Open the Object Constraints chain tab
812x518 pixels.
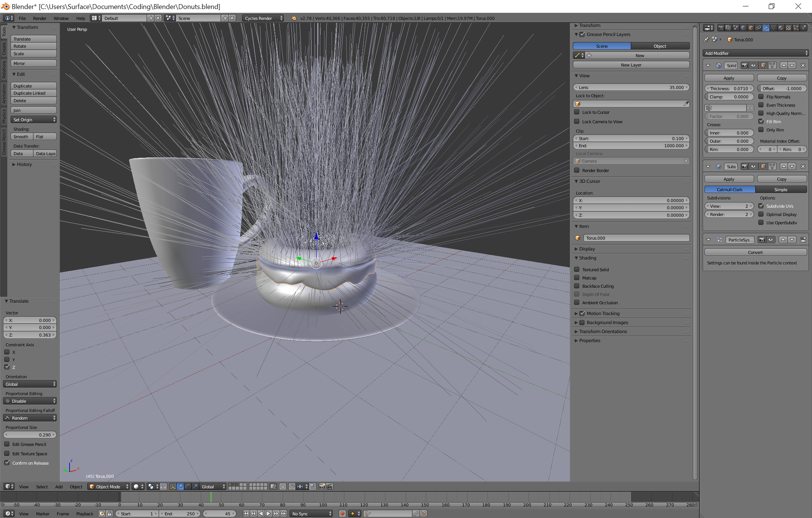tap(758, 28)
